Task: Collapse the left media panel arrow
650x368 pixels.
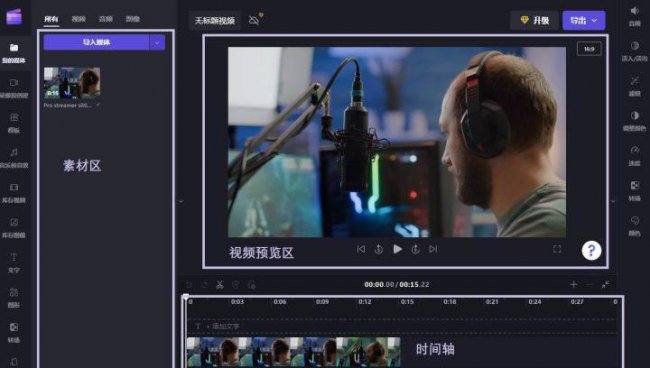Action: 181,201
